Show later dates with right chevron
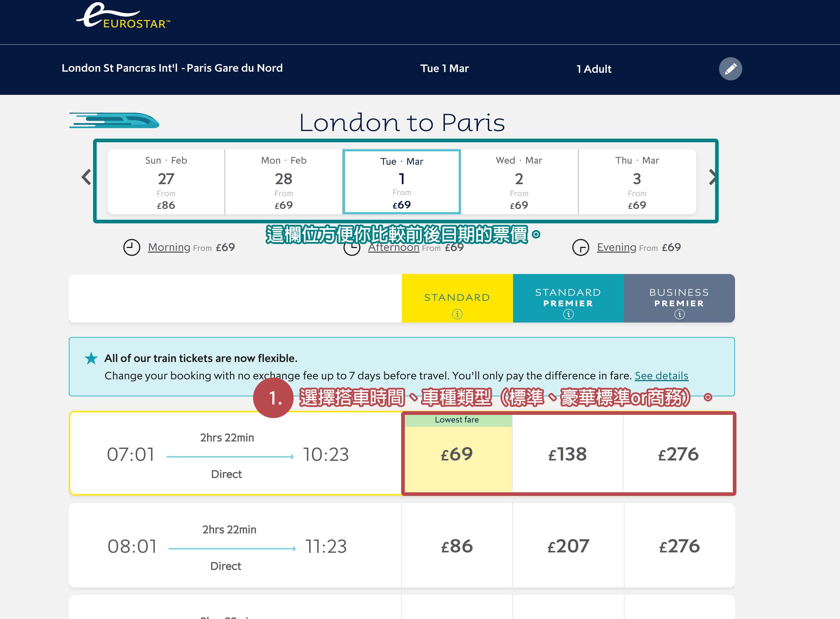The height and width of the screenshot is (619, 840). point(712,177)
